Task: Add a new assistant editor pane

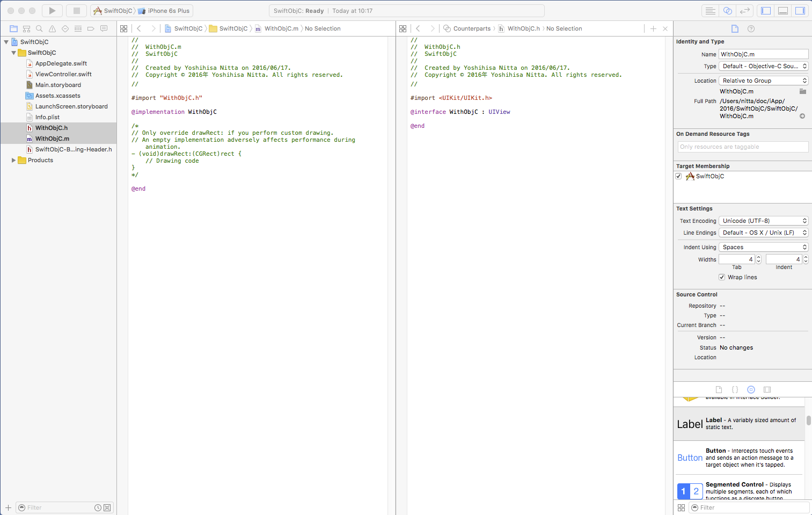Action: pyautogui.click(x=653, y=28)
